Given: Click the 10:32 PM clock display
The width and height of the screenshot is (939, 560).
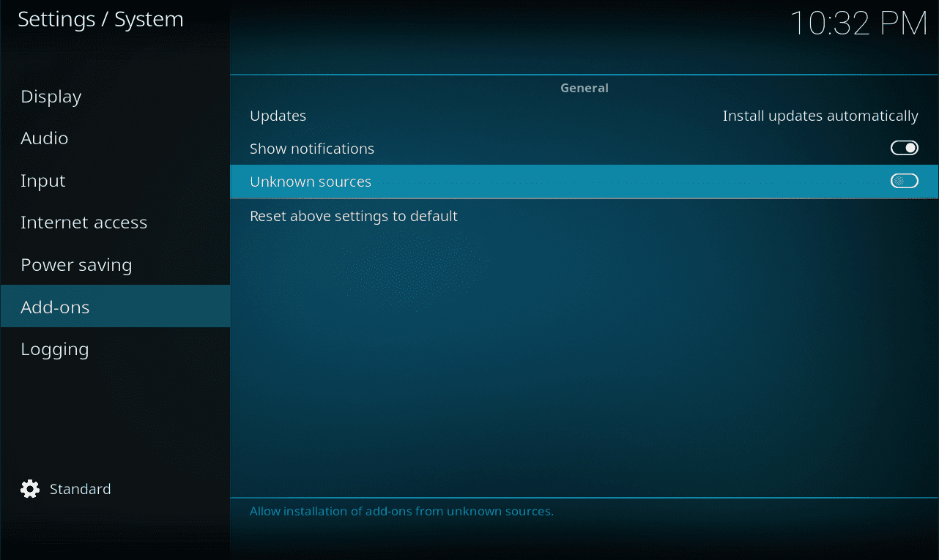Looking at the screenshot, I should tap(858, 23).
